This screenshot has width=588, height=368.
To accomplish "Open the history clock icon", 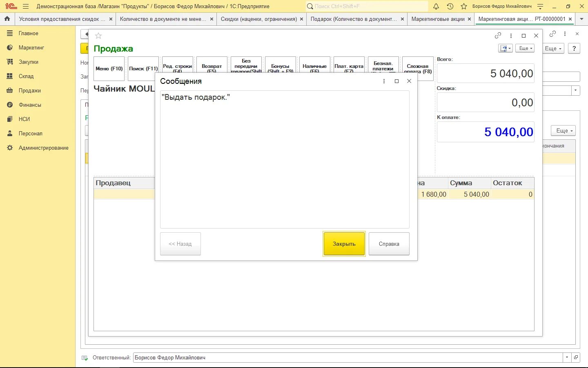I will click(450, 6).
